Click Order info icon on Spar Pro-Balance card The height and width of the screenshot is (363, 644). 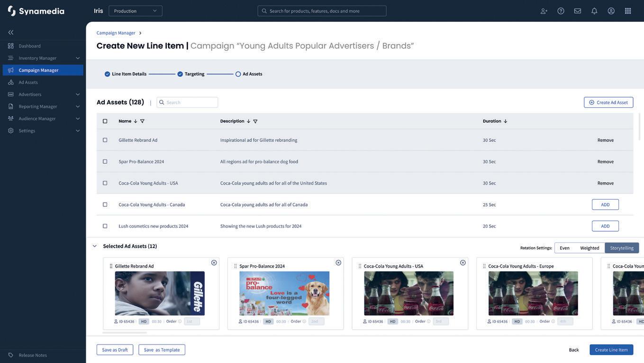click(x=304, y=321)
